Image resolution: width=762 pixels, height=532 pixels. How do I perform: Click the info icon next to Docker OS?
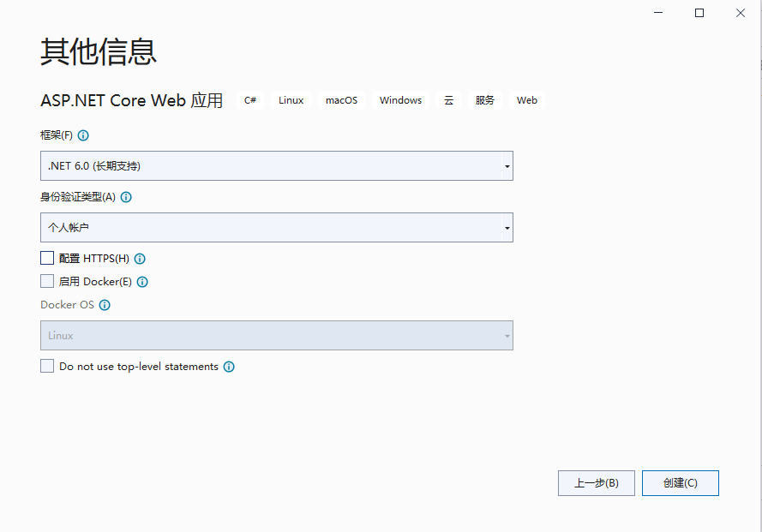(105, 305)
